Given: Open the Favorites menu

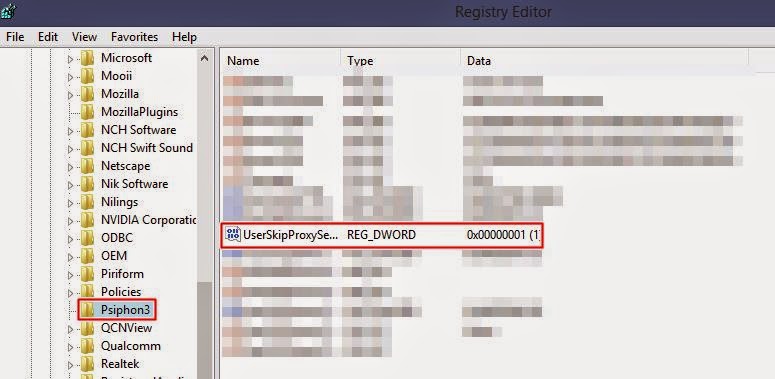Looking at the screenshot, I should (x=134, y=37).
